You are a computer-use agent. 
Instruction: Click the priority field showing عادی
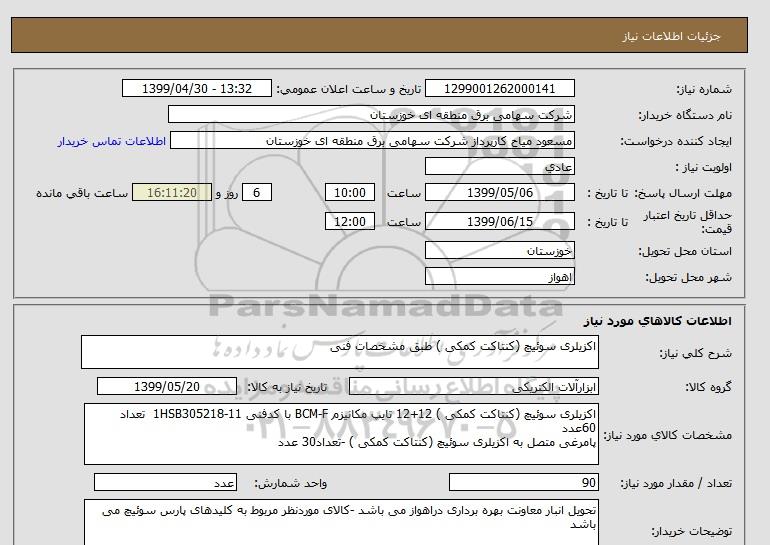tap(512, 167)
